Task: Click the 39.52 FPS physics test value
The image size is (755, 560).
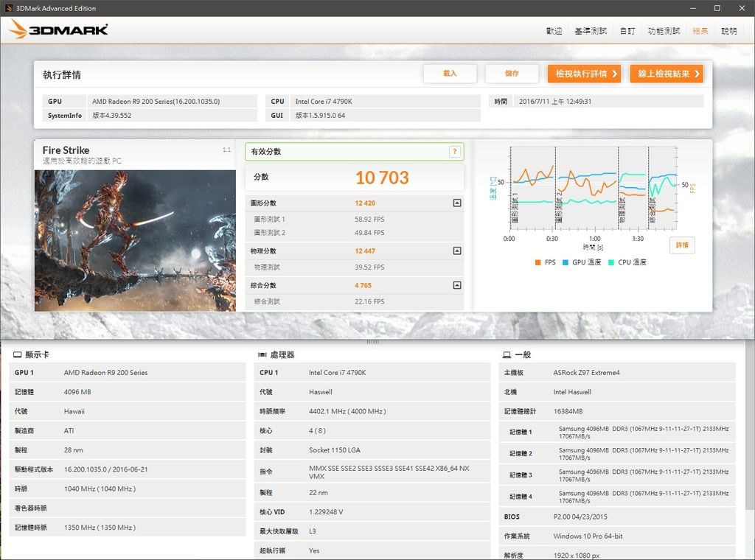Action: 370,267
